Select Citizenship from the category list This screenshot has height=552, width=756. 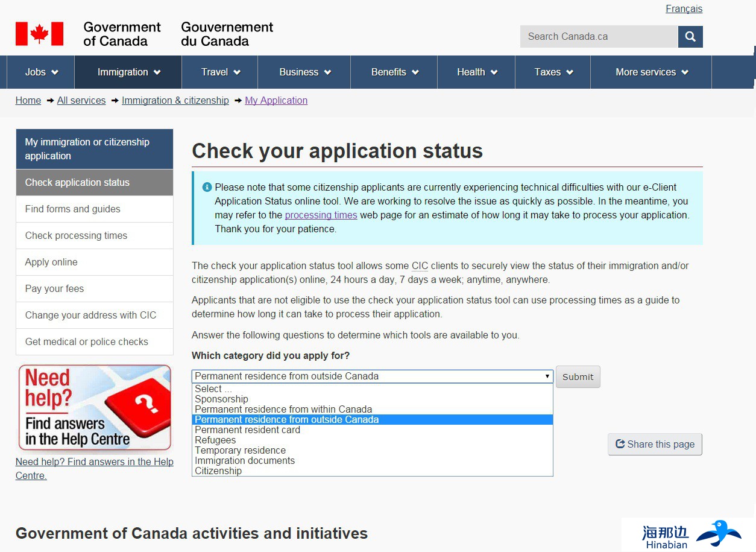218,471
